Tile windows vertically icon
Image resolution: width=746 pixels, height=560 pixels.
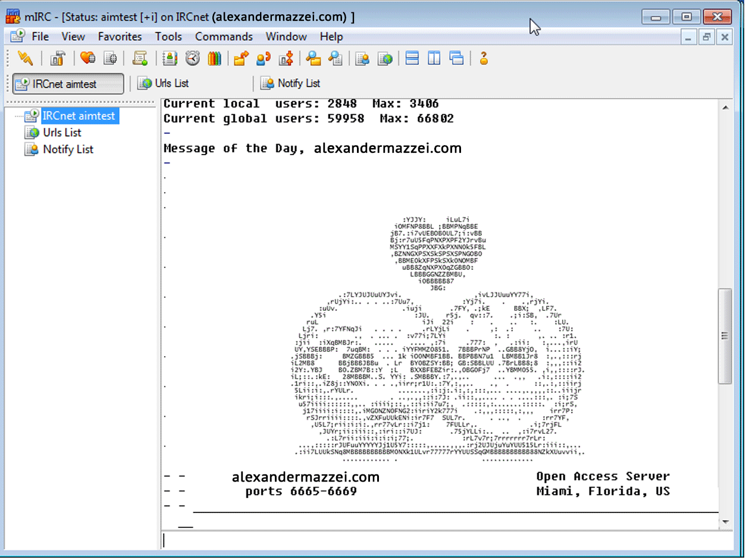(434, 58)
